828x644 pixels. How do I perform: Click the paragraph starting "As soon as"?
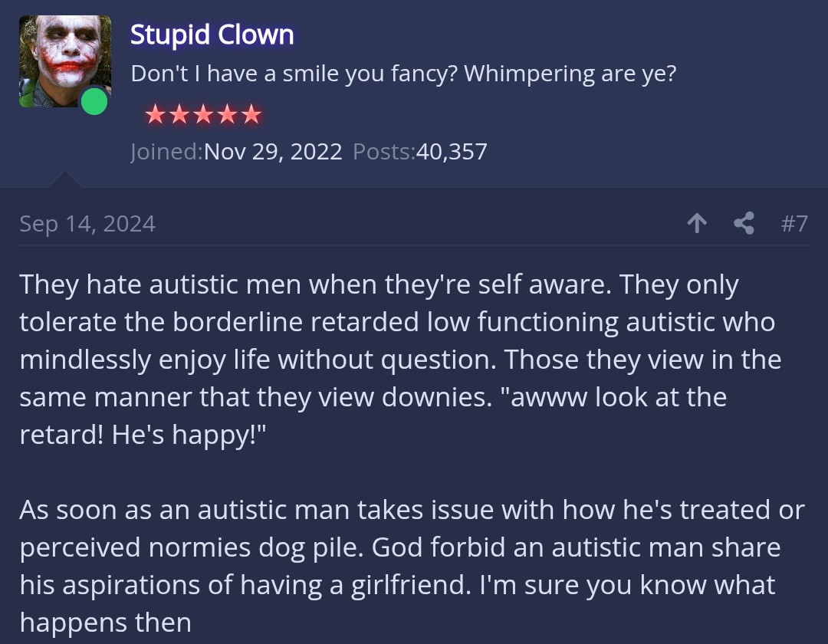click(x=412, y=566)
